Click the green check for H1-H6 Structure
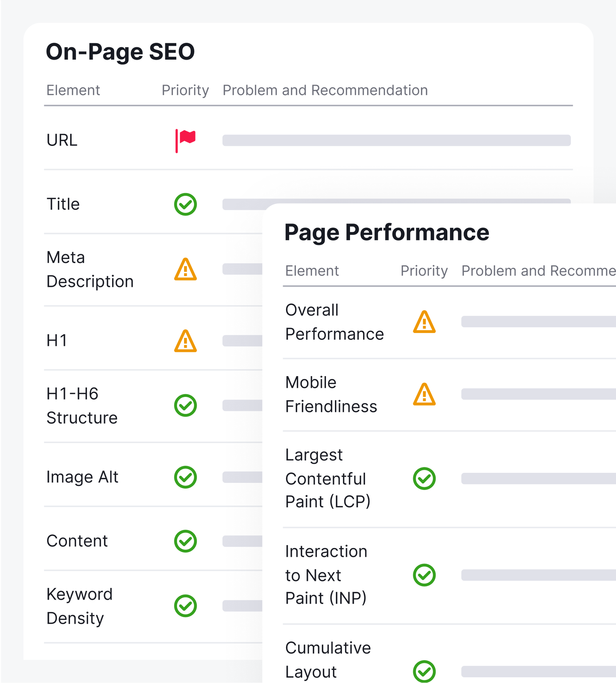616x683 pixels. pyautogui.click(x=186, y=405)
